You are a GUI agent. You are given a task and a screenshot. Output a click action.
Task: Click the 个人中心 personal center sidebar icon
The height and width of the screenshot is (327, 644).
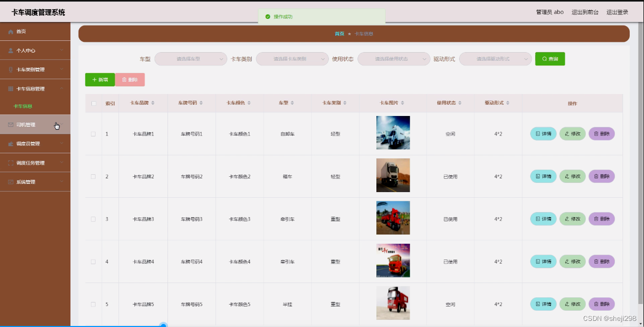(11, 50)
